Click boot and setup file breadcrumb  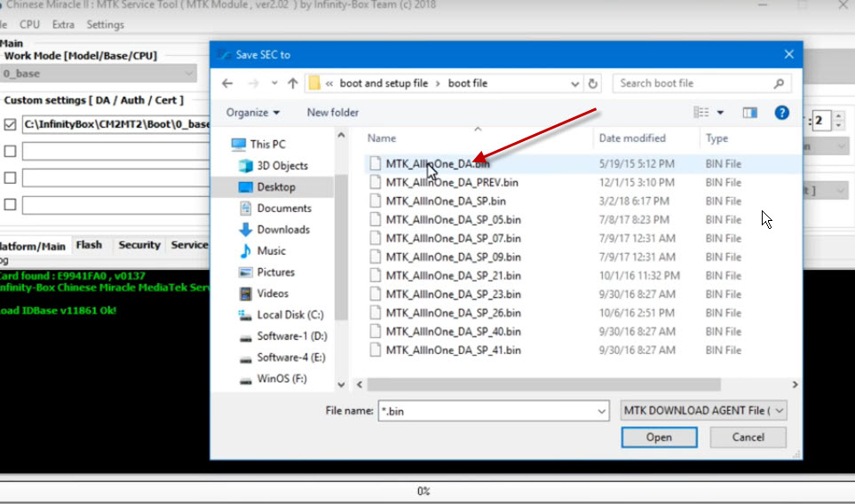[384, 83]
